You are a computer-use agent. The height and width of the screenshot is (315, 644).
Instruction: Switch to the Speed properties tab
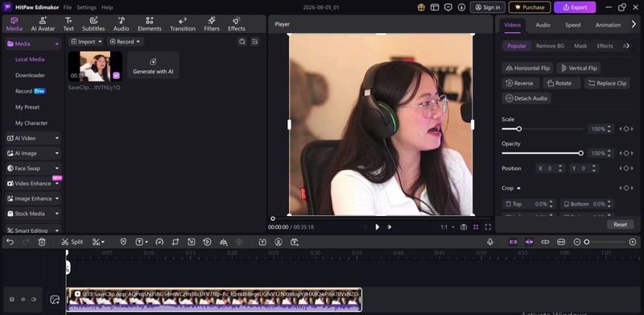tap(572, 25)
